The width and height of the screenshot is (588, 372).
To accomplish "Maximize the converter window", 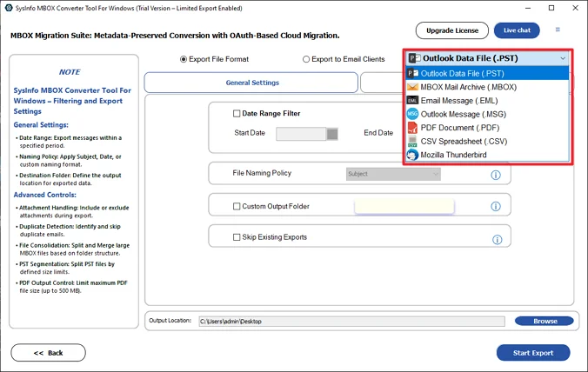I will pyautogui.click(x=551, y=8).
